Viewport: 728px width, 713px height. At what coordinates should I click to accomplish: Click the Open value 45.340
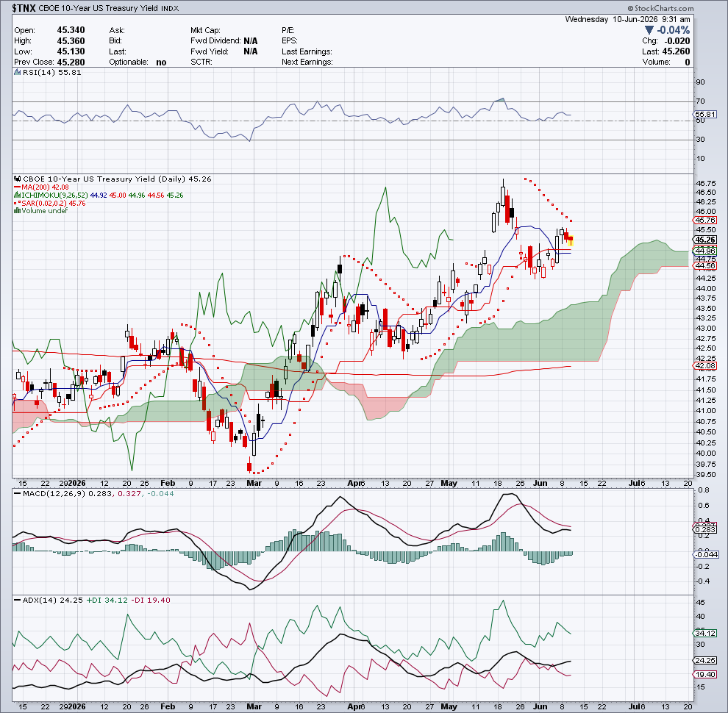[x=71, y=30]
